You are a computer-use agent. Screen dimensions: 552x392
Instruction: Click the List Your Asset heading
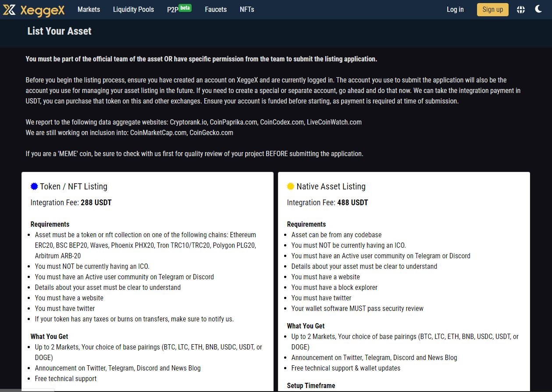59,31
